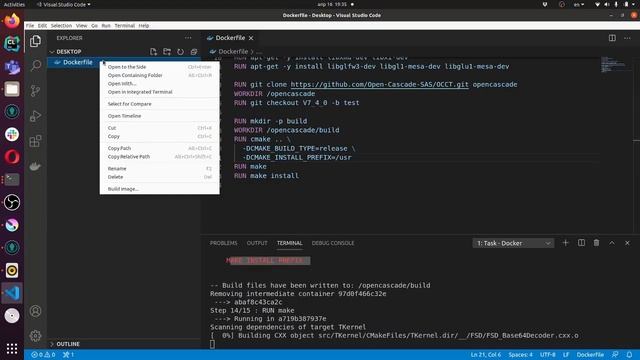Split the editor to the right

(x=612, y=38)
